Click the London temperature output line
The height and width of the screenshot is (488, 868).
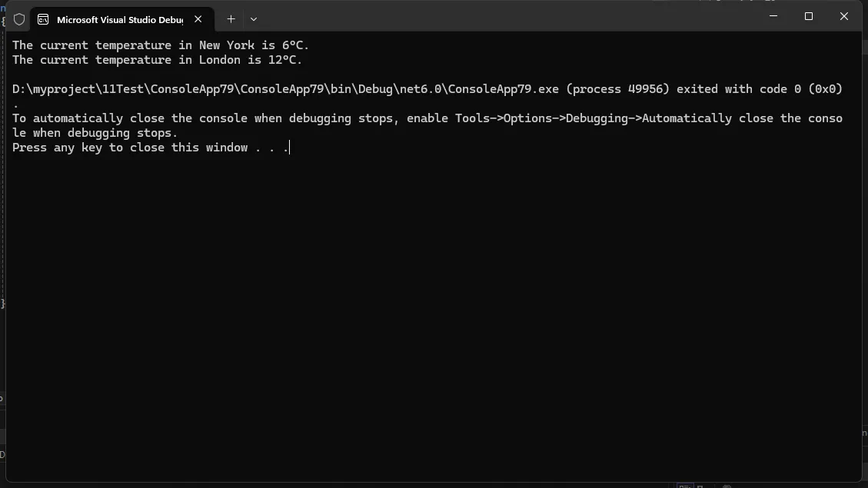click(x=157, y=60)
